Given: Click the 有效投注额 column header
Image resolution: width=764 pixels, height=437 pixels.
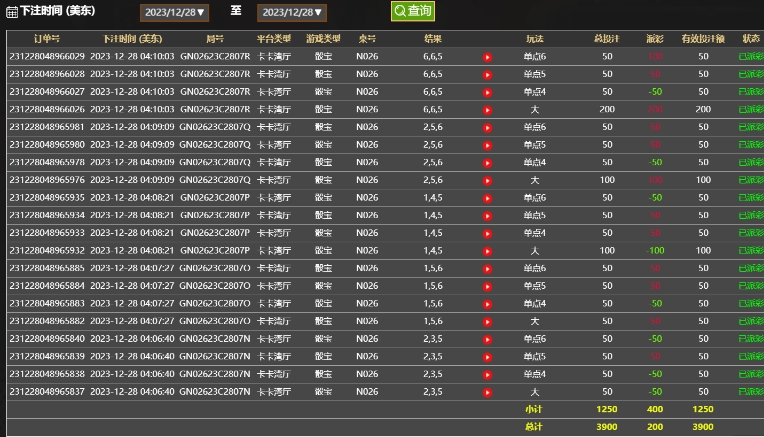Looking at the screenshot, I should tap(703, 38).
